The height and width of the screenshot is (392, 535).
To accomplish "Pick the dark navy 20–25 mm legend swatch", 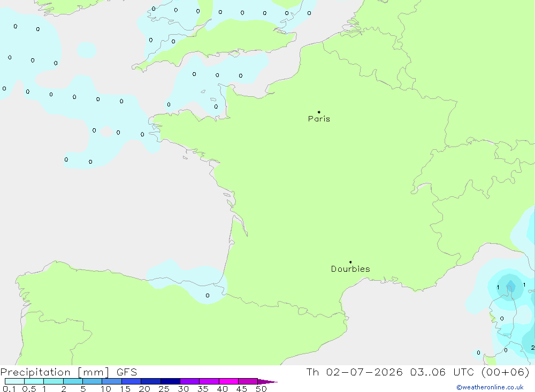I will coord(151,381).
